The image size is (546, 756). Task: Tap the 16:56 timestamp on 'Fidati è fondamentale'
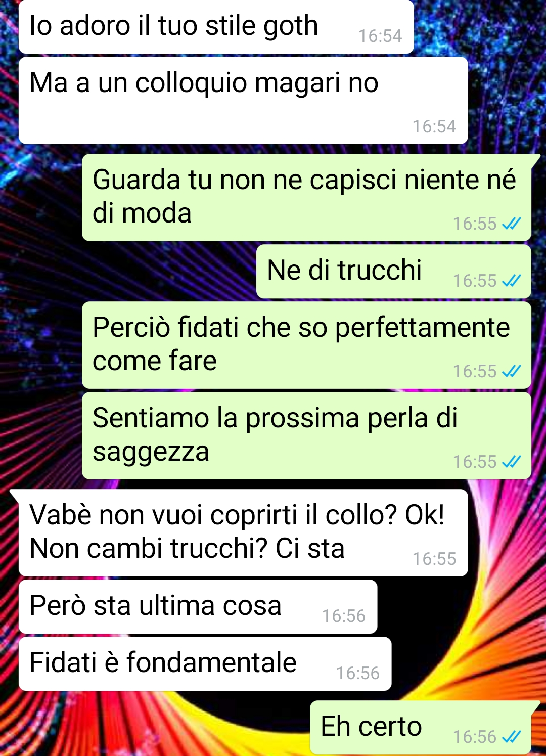[358, 673]
